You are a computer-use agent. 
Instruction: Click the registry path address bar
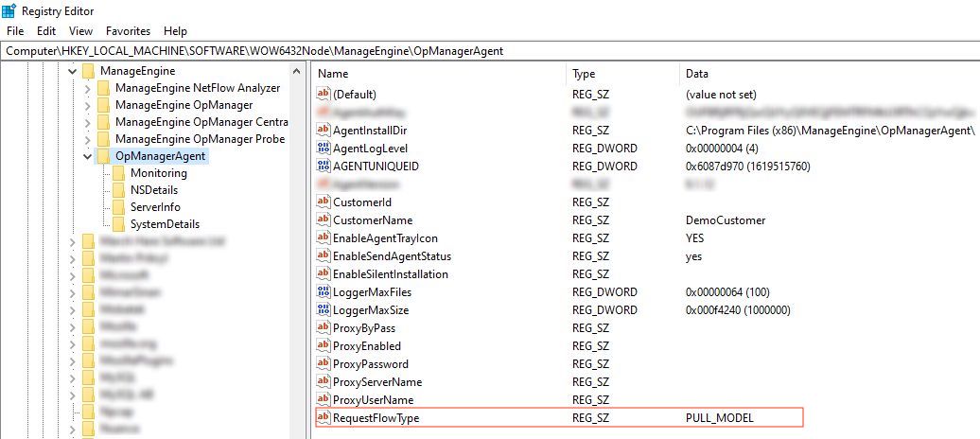[490, 51]
